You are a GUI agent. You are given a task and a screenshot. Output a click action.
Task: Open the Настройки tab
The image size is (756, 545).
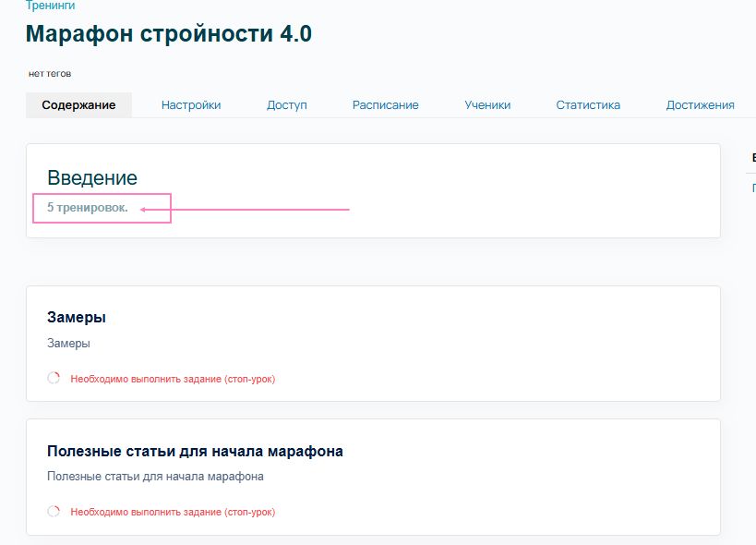pyautogui.click(x=191, y=105)
